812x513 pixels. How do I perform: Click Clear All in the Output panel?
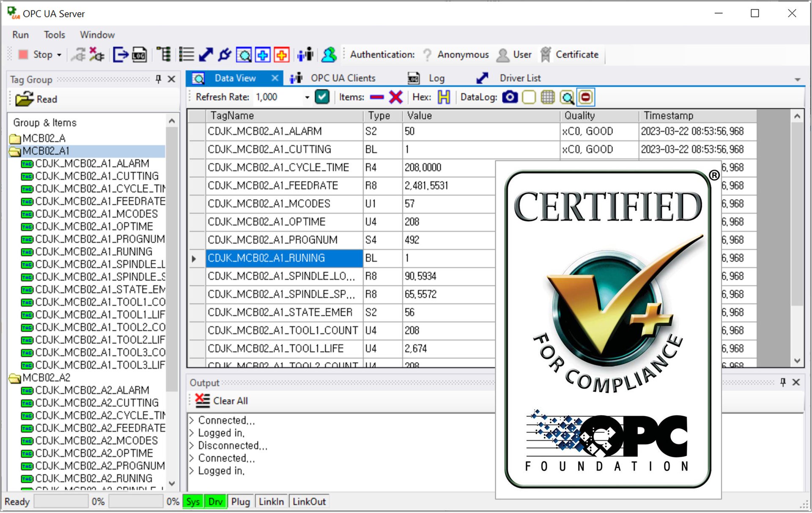click(222, 401)
